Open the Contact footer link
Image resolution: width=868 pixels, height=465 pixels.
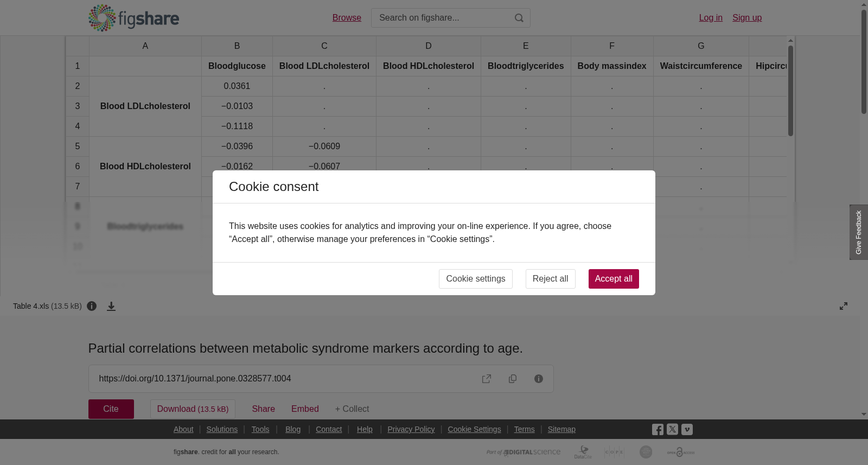(329, 429)
